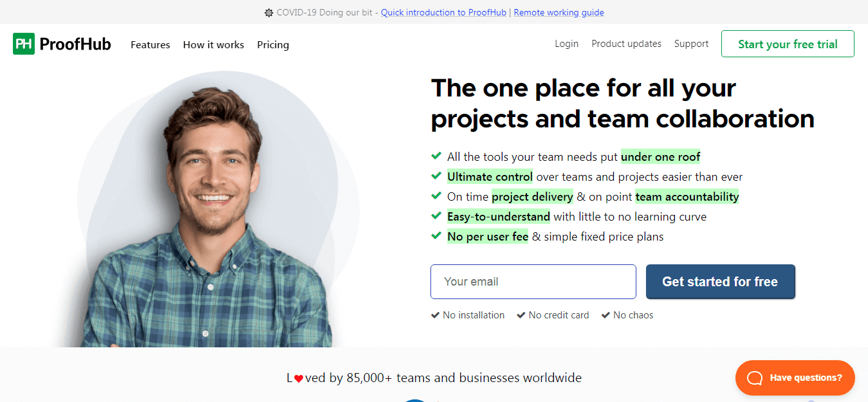
Task: Open the How it works page
Action: [x=213, y=44]
